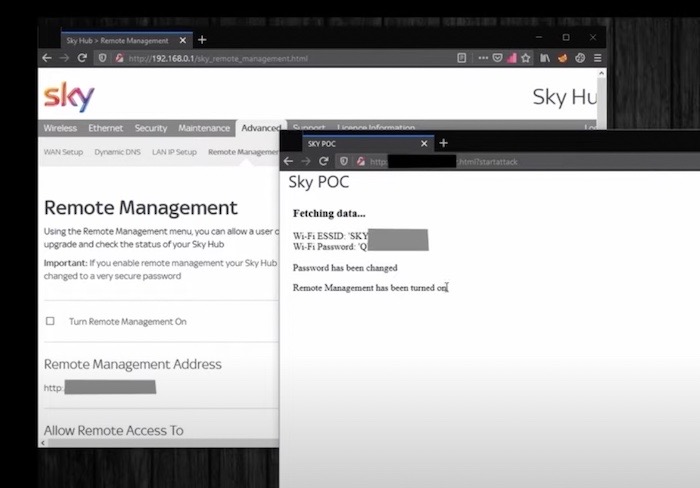Click insecure lock icon beside 192.168.0.1 URL
Screen dimensions: 700x488
pos(119,58)
